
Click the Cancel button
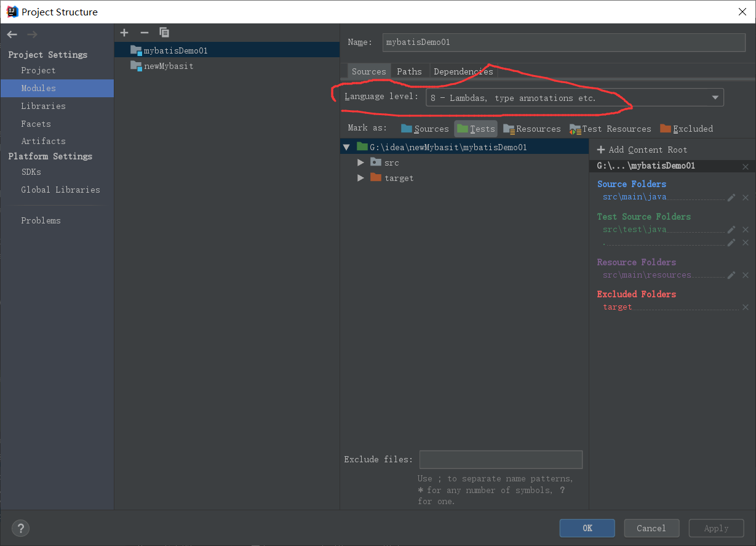tap(651, 528)
